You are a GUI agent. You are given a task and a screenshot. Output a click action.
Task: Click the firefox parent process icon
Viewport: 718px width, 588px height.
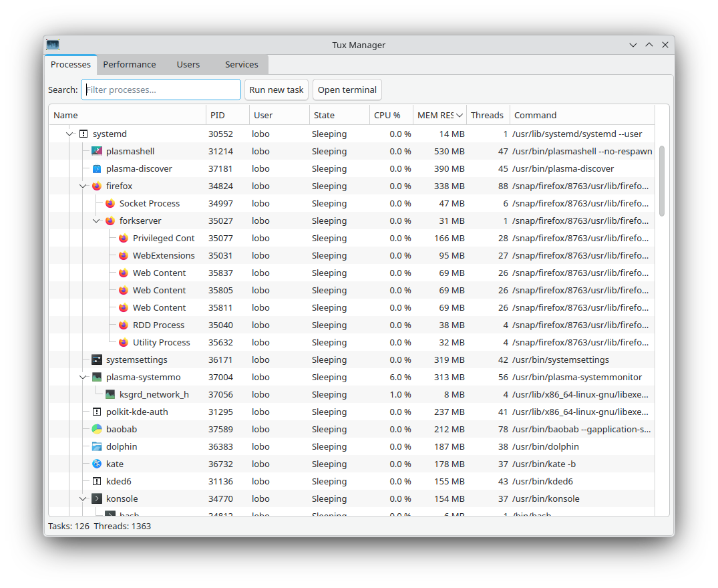click(x=97, y=186)
